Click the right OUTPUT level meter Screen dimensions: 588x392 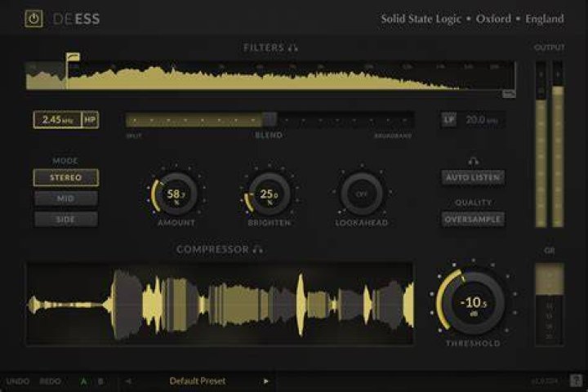click(558, 145)
